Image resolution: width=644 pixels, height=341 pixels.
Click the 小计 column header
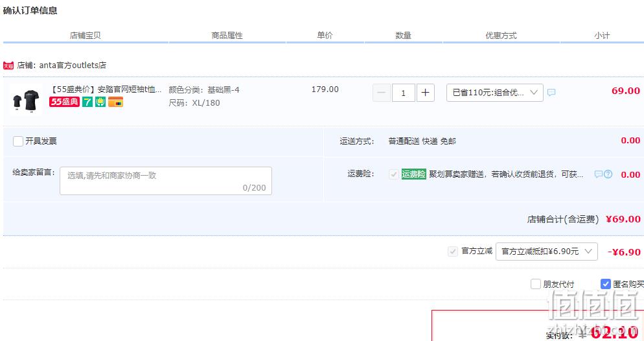pyautogui.click(x=602, y=36)
